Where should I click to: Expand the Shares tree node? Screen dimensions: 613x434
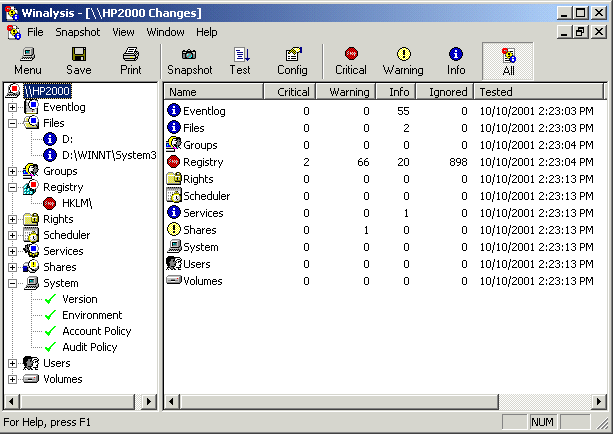13,267
